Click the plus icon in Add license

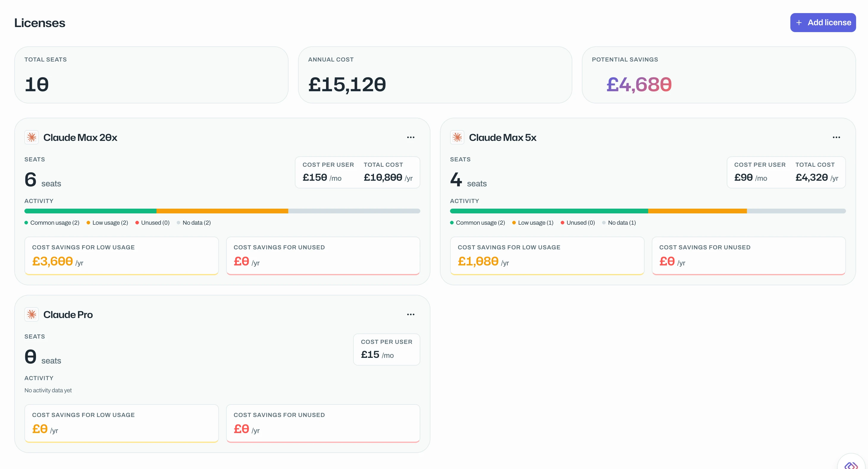pos(799,23)
